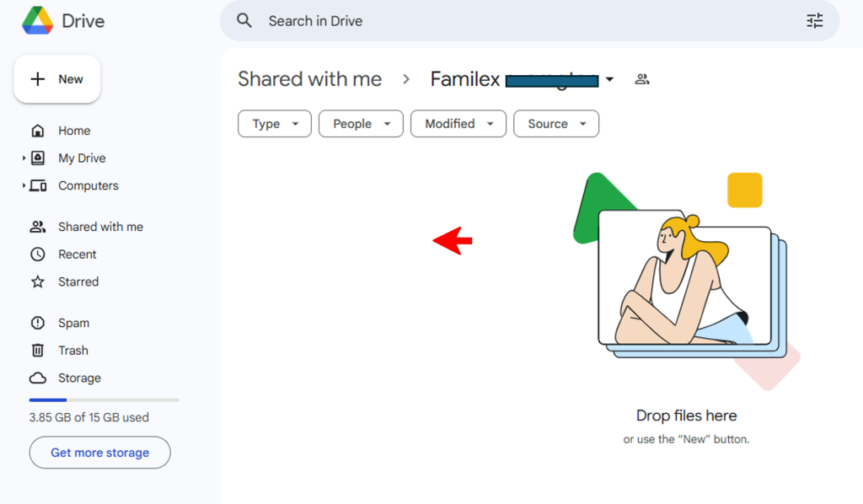Open advanced search filter options icon

(814, 21)
